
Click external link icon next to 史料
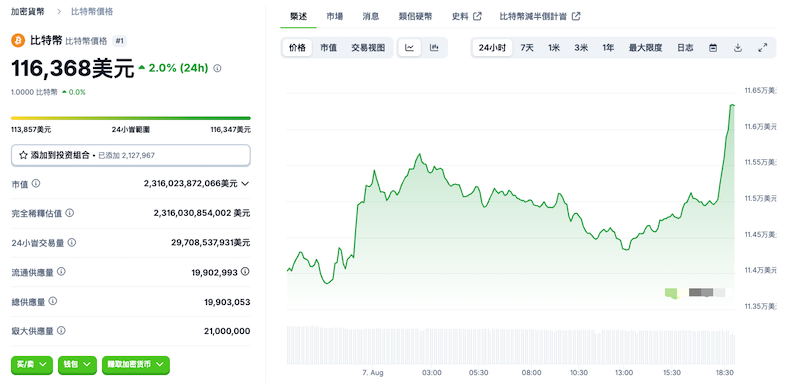click(478, 16)
